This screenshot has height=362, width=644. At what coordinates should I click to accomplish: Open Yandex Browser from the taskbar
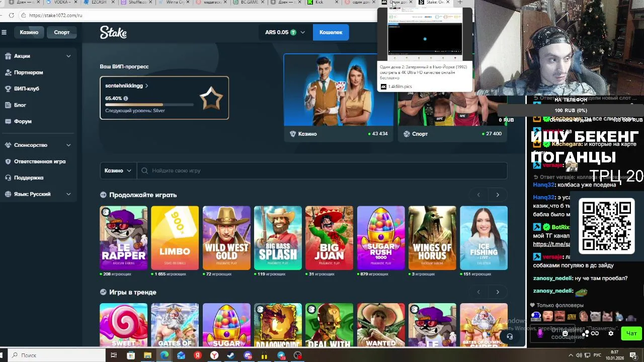click(x=214, y=355)
